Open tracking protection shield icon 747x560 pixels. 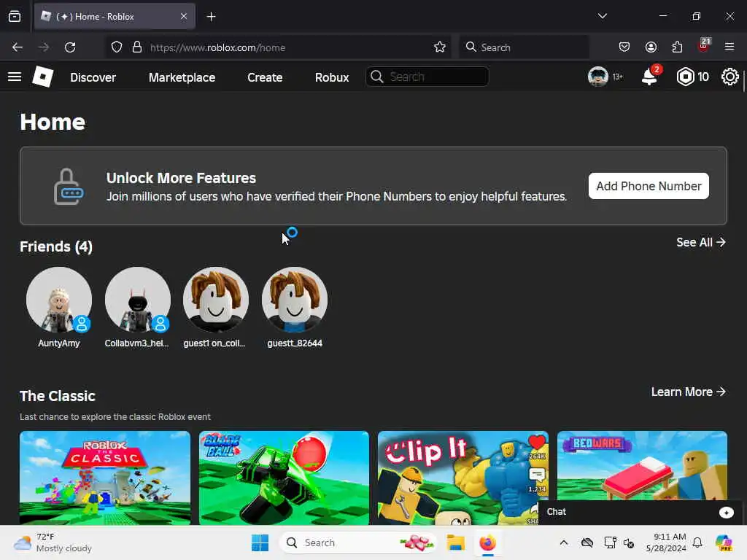(117, 47)
